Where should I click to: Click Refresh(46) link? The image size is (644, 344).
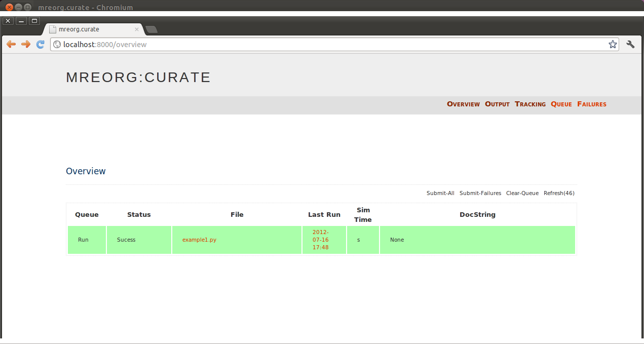point(559,193)
